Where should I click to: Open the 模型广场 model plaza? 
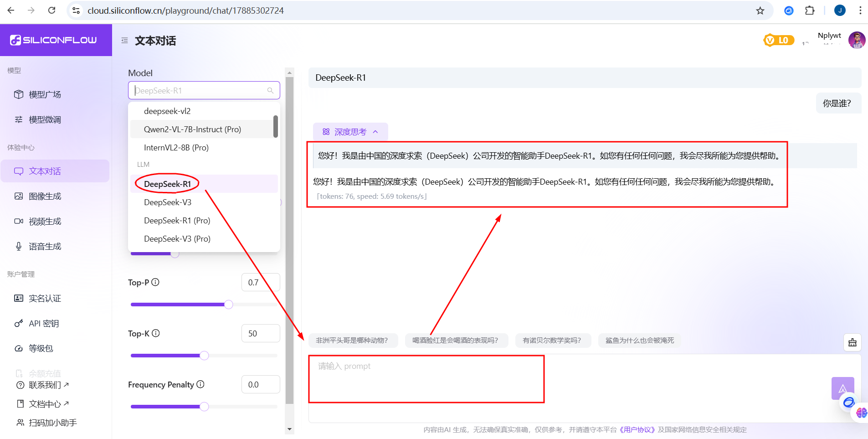44,94
